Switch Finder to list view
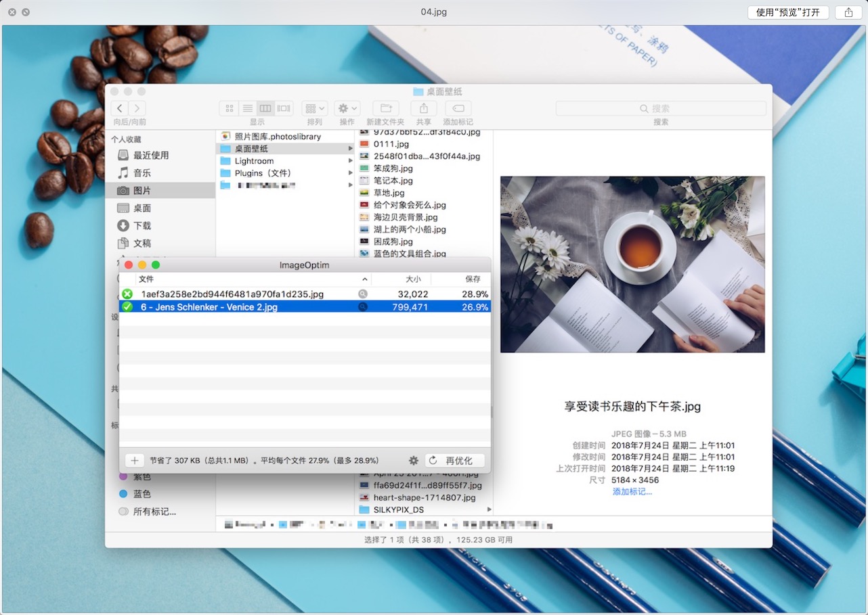 [x=247, y=108]
